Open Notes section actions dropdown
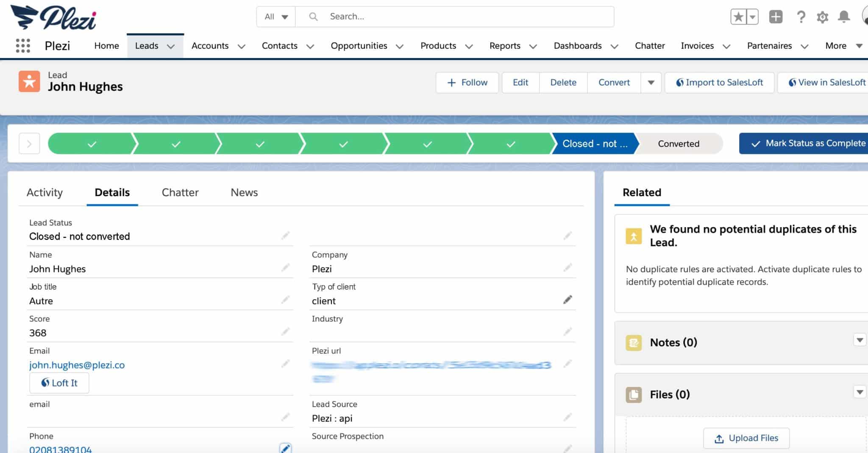This screenshot has height=453, width=868. (x=860, y=340)
